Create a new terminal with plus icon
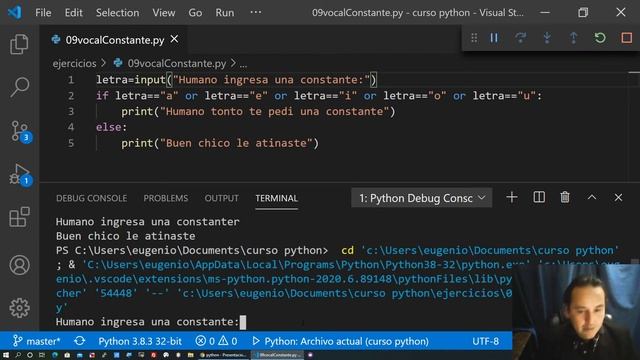 [x=512, y=198]
